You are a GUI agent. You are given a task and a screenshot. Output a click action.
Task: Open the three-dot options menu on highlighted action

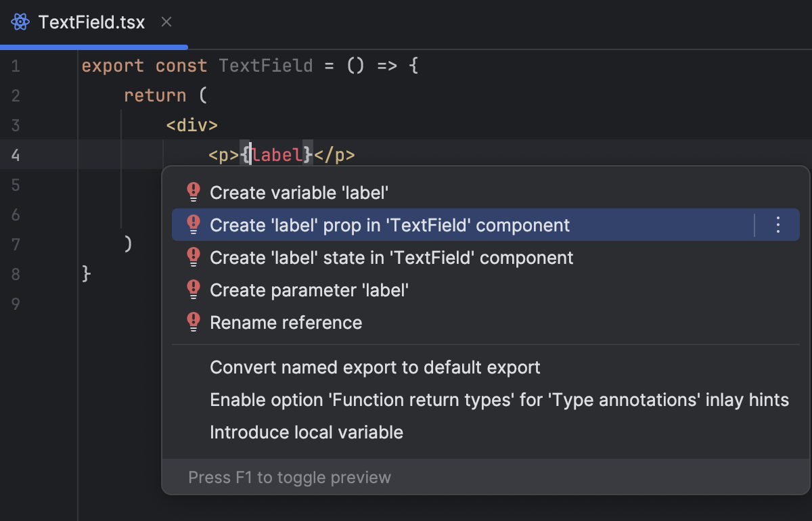click(x=777, y=225)
